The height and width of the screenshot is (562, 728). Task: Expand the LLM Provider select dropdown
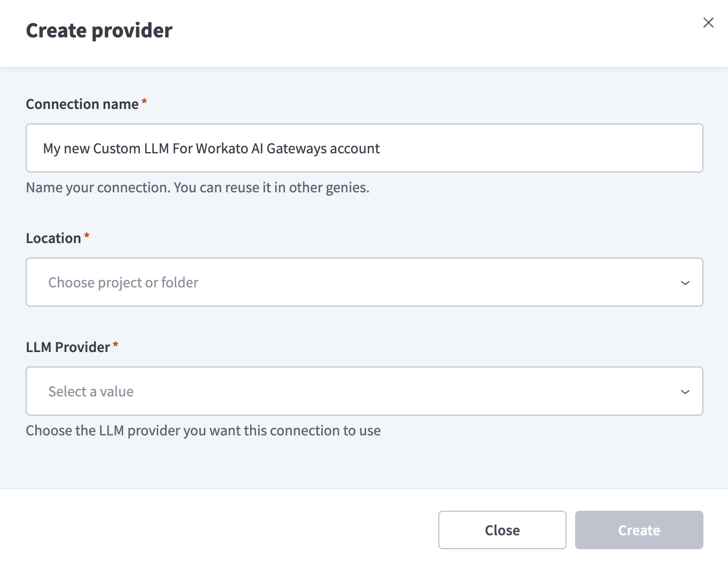point(365,391)
